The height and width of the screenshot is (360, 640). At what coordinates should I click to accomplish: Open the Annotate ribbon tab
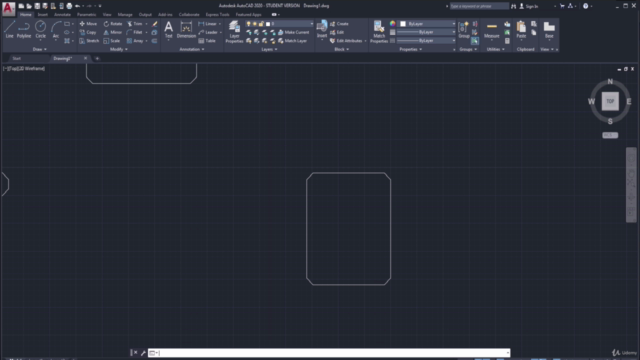click(62, 14)
